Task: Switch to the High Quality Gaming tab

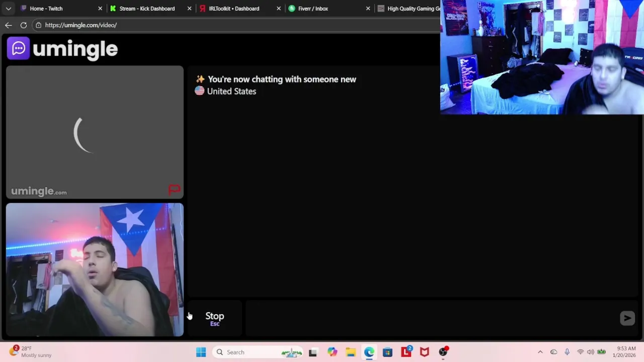Action: (x=409, y=9)
